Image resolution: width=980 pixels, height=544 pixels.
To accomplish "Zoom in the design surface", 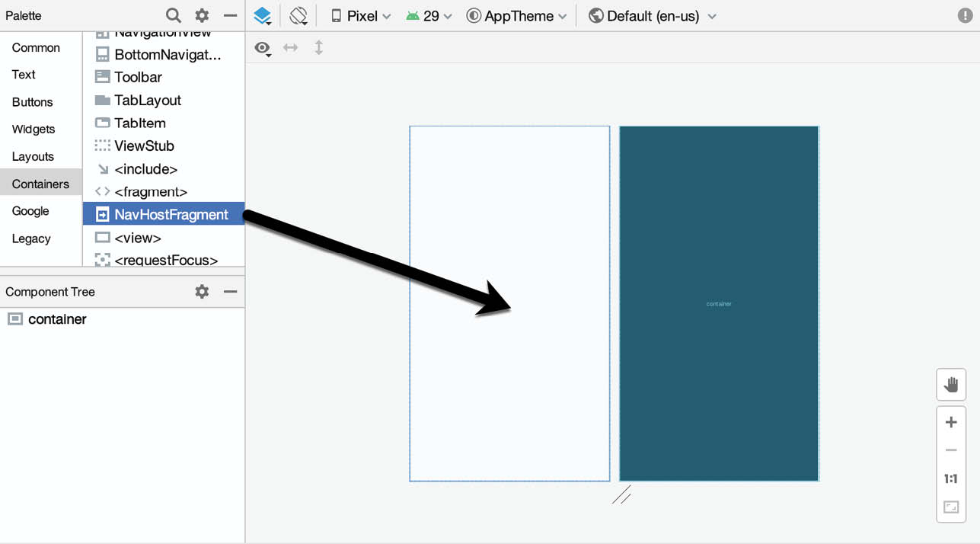I will coord(951,422).
